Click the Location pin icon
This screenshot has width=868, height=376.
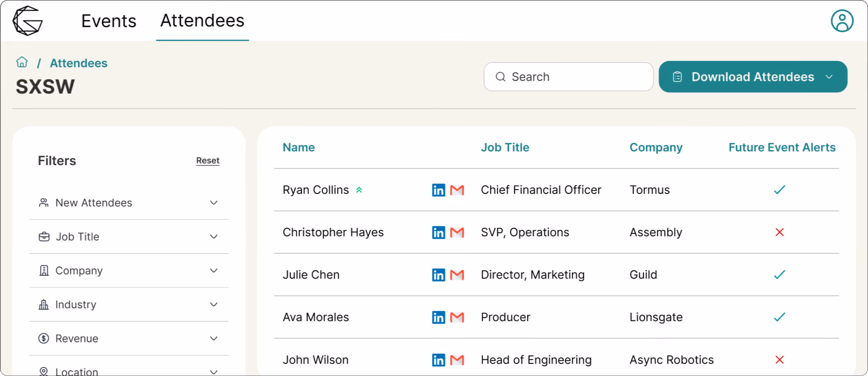tap(44, 372)
